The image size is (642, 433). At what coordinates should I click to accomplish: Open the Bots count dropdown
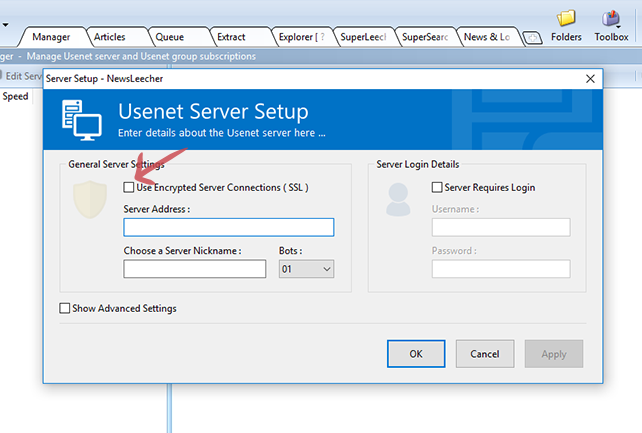pyautogui.click(x=306, y=269)
